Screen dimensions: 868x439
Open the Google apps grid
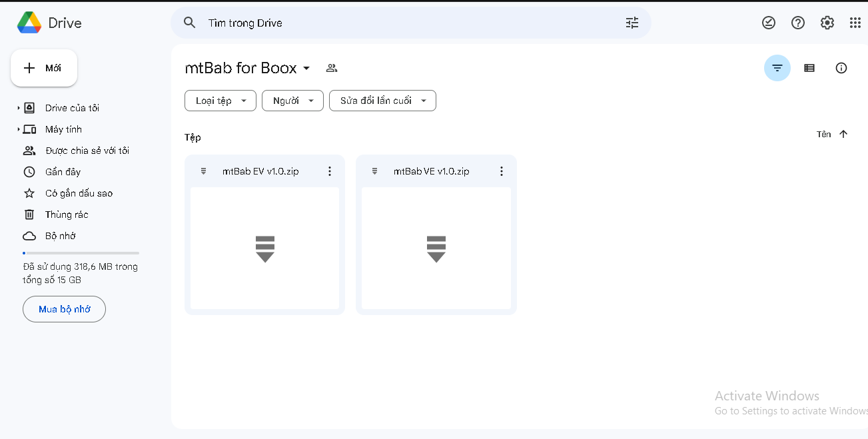click(x=855, y=23)
